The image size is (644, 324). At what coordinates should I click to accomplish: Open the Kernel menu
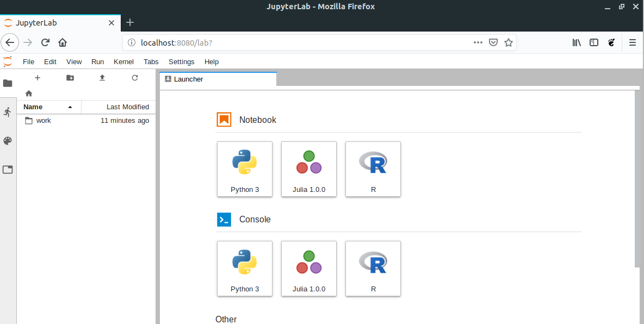(123, 61)
